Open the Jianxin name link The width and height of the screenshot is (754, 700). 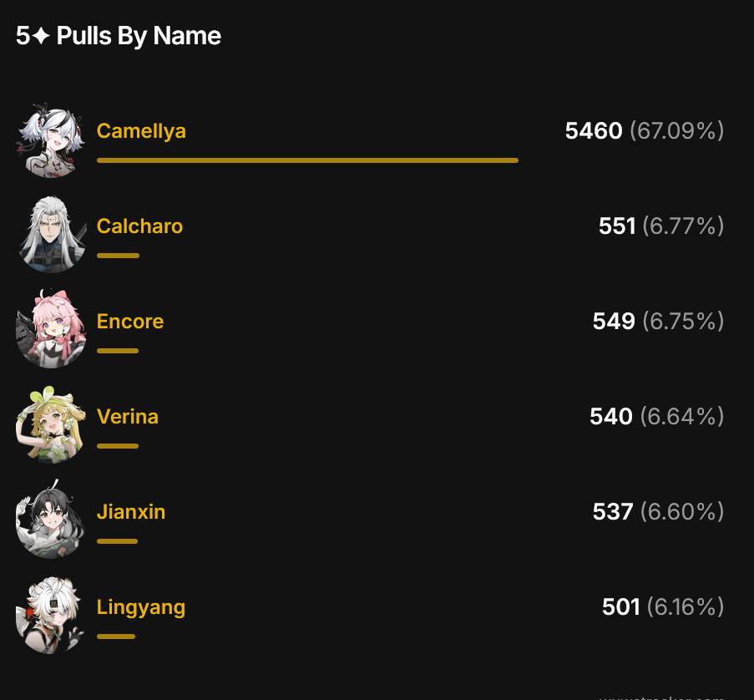click(x=131, y=512)
